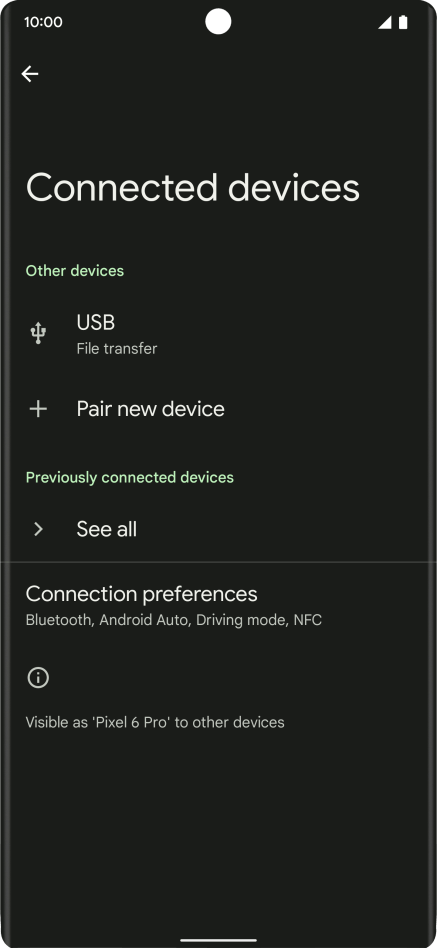Click the Visible as 'Pixel 6 Pro' text
This screenshot has height=948, width=437.
[x=155, y=722]
